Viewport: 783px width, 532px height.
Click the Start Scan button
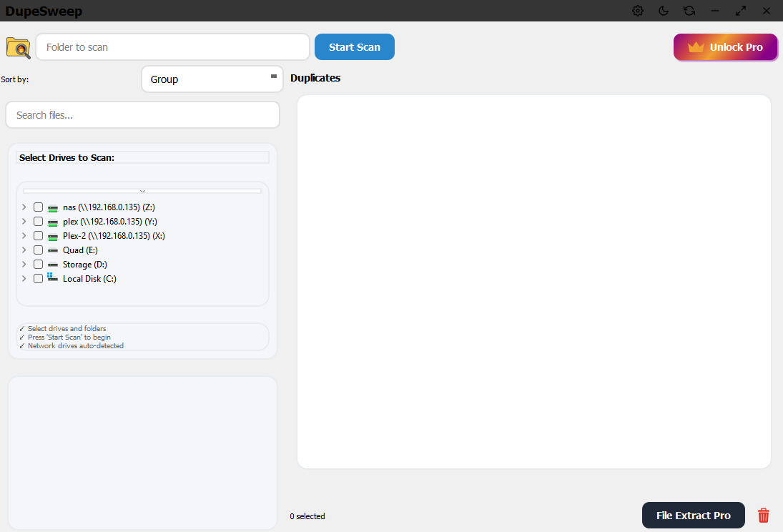(x=355, y=47)
